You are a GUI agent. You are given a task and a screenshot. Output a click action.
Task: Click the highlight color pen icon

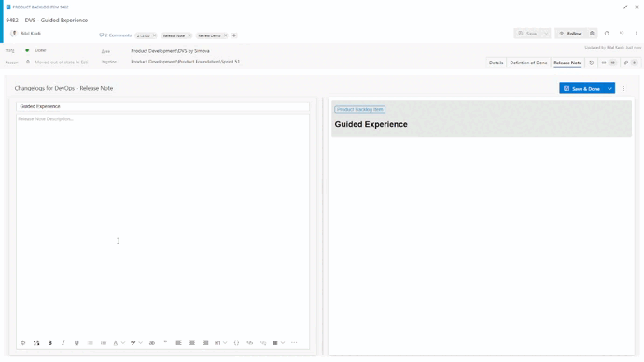click(133, 342)
